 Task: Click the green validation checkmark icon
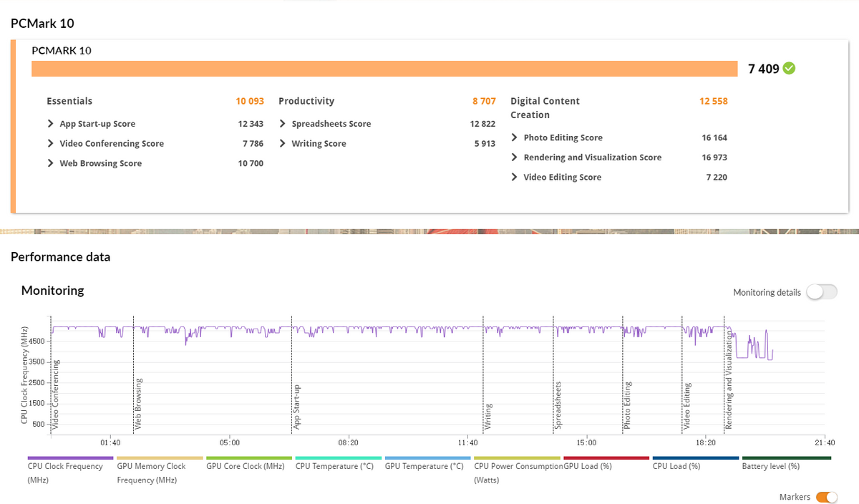pyautogui.click(x=789, y=69)
